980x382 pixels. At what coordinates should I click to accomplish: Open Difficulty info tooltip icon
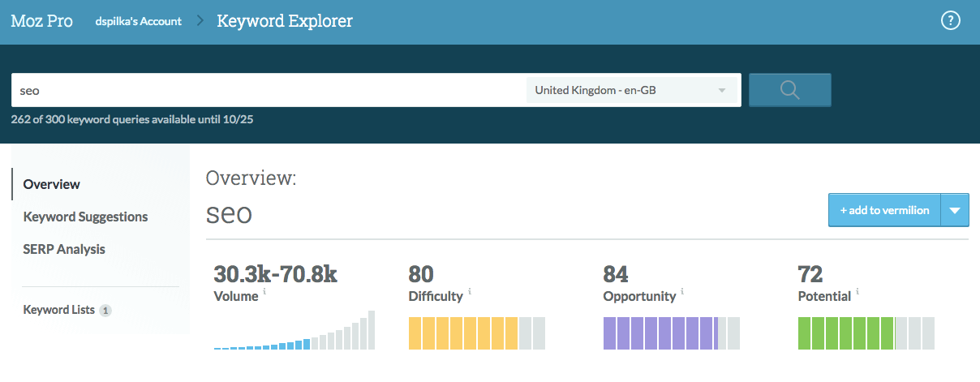pos(470,292)
